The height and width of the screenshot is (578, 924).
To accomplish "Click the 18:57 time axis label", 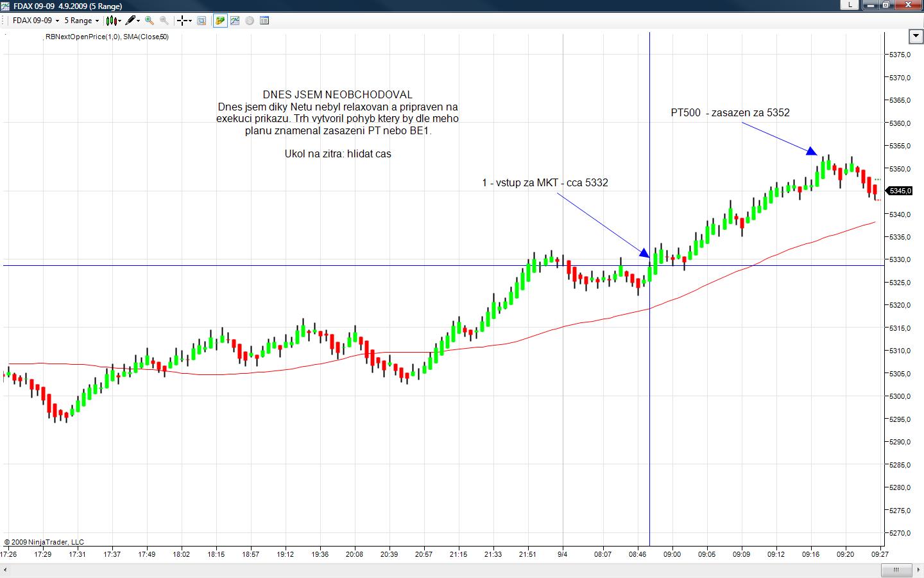I will pos(251,554).
